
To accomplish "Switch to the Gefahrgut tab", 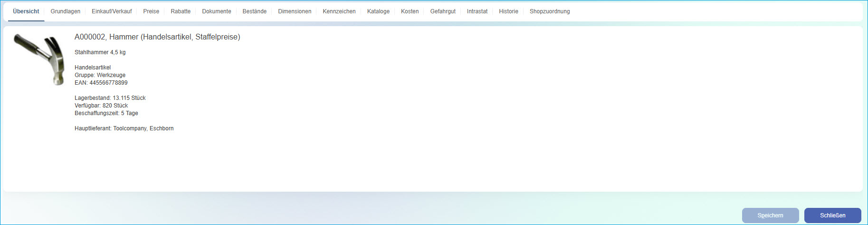I will 443,11.
